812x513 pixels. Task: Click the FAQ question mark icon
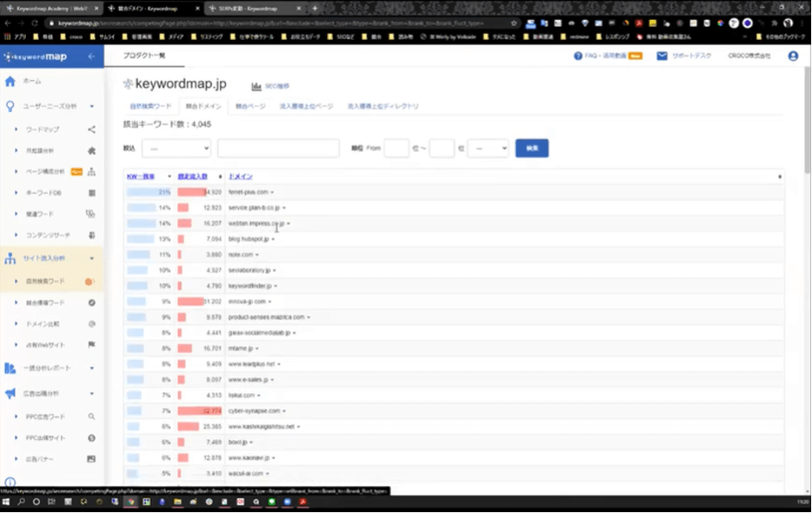(578, 56)
